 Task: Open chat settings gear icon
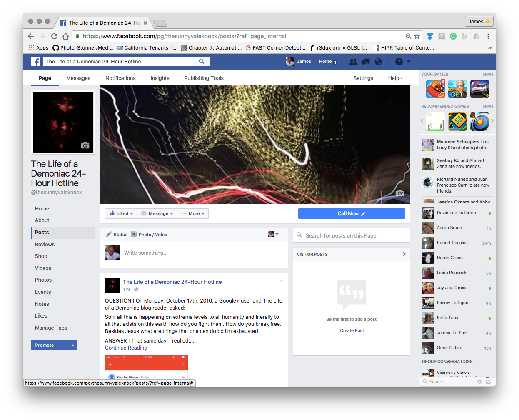click(x=479, y=382)
